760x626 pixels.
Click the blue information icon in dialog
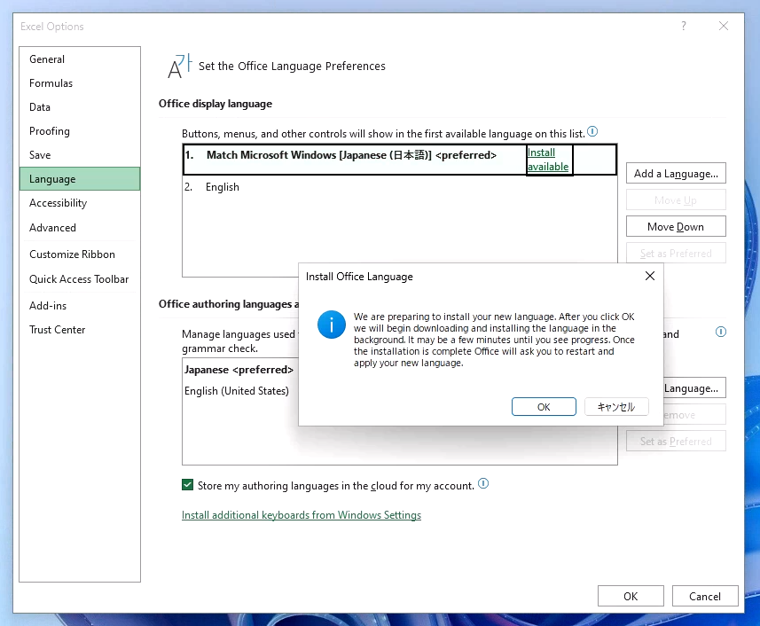coord(332,325)
